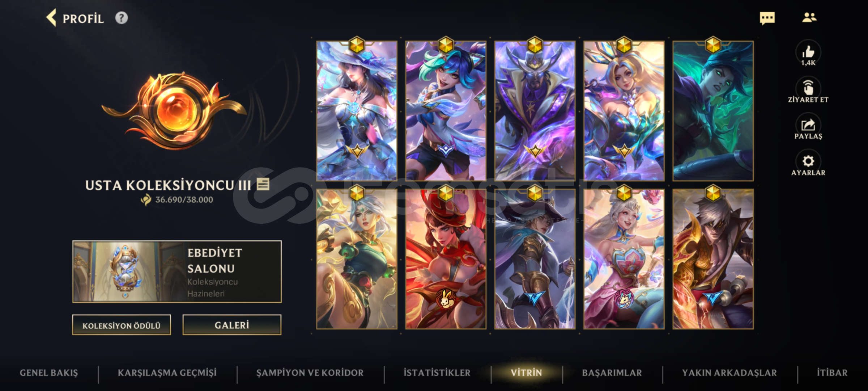Go to the İstatistikler tab
Screen dimensions: 868x391
(437, 373)
